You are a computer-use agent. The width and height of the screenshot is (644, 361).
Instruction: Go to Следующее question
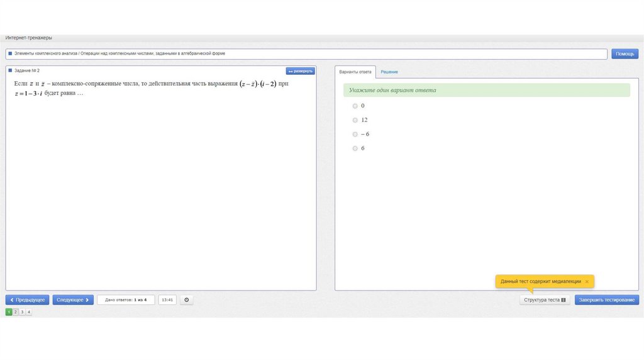[73, 300]
